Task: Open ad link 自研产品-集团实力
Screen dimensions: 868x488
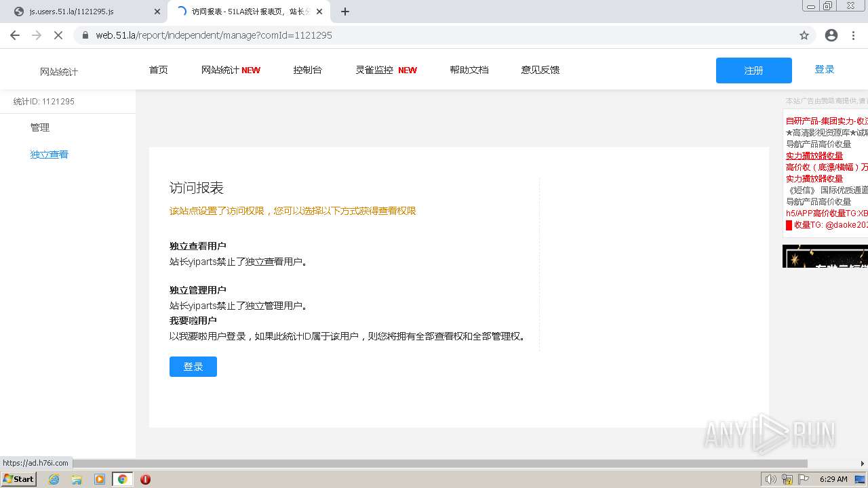Action: pos(827,121)
